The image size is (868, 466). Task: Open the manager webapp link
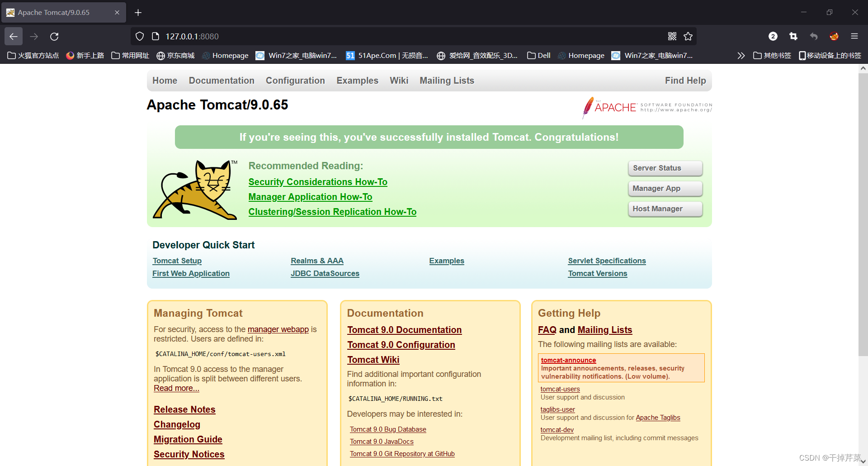pyautogui.click(x=278, y=329)
